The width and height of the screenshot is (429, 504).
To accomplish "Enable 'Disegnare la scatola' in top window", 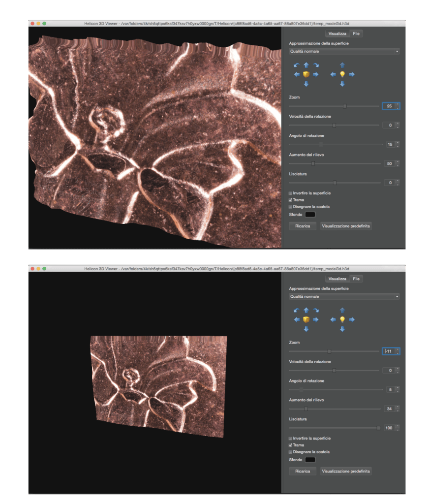I will (x=291, y=207).
